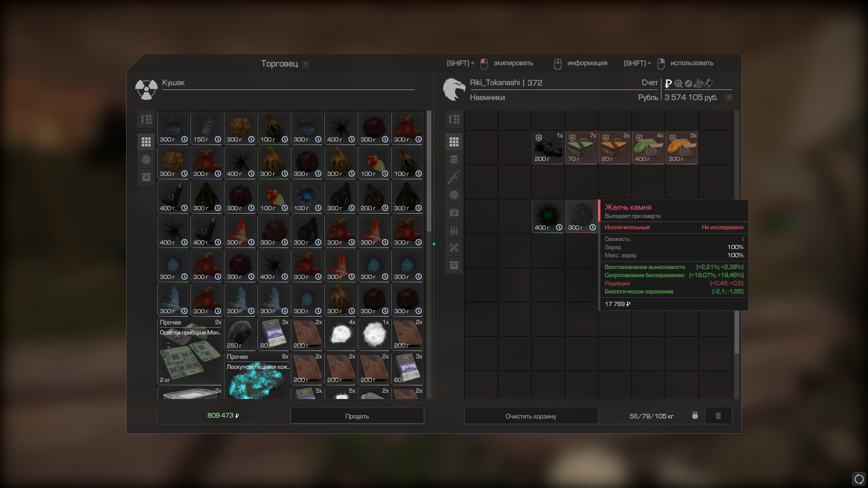Filter trader panel by artifacts
Image resolution: width=868 pixels, height=488 pixels.
[x=146, y=160]
